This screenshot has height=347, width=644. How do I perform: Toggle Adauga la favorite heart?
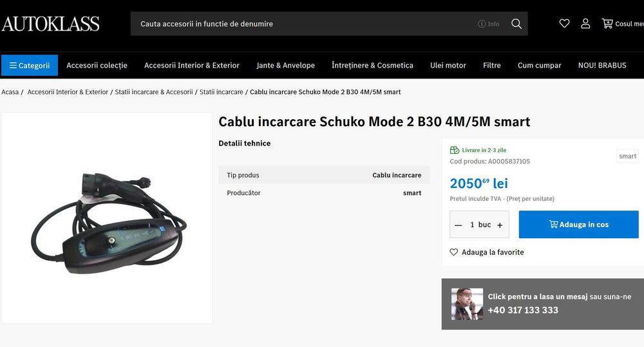click(x=454, y=252)
